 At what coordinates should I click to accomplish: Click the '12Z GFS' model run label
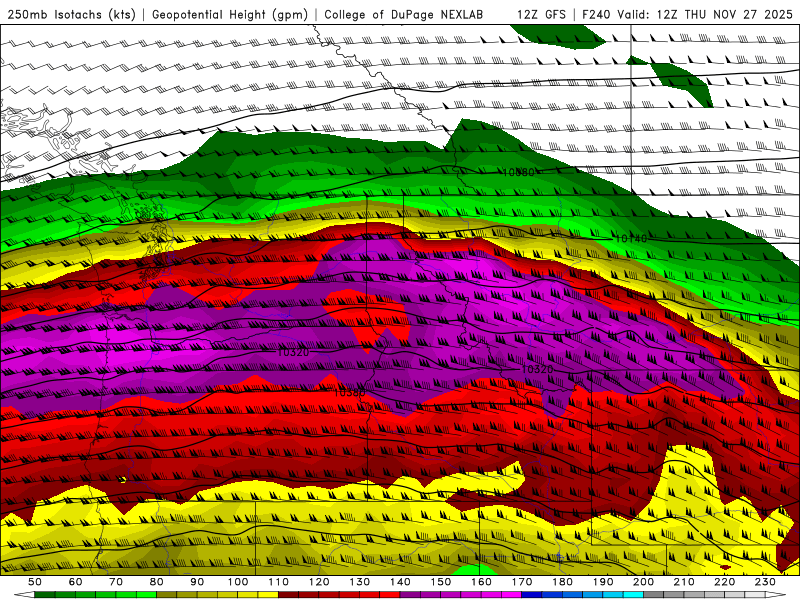tap(541, 14)
